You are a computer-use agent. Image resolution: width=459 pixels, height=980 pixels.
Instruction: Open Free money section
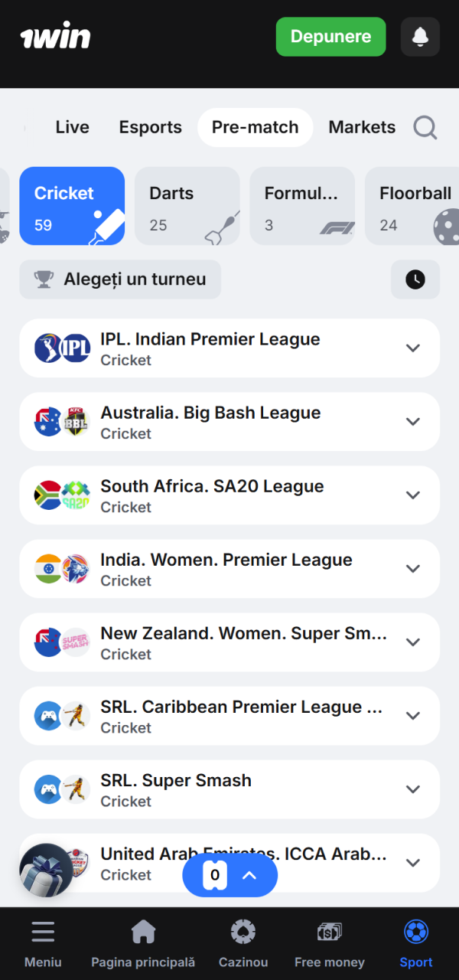(330, 944)
